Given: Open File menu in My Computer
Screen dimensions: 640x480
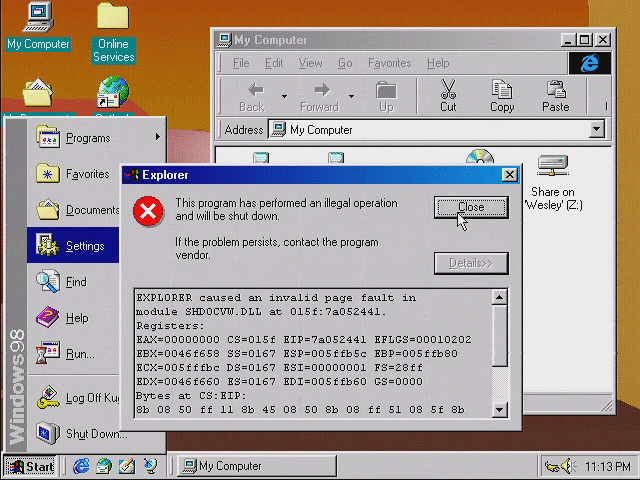Looking at the screenshot, I should pyautogui.click(x=241, y=63).
